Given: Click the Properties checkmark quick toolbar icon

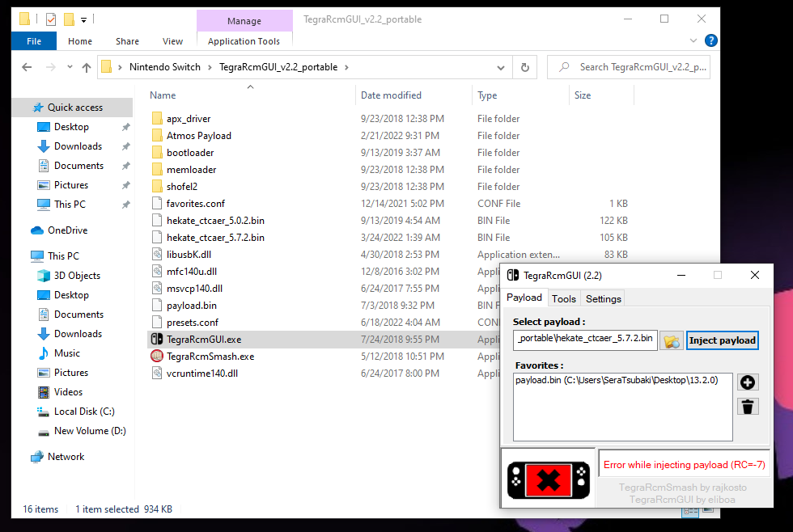Looking at the screenshot, I should pyautogui.click(x=50, y=19).
